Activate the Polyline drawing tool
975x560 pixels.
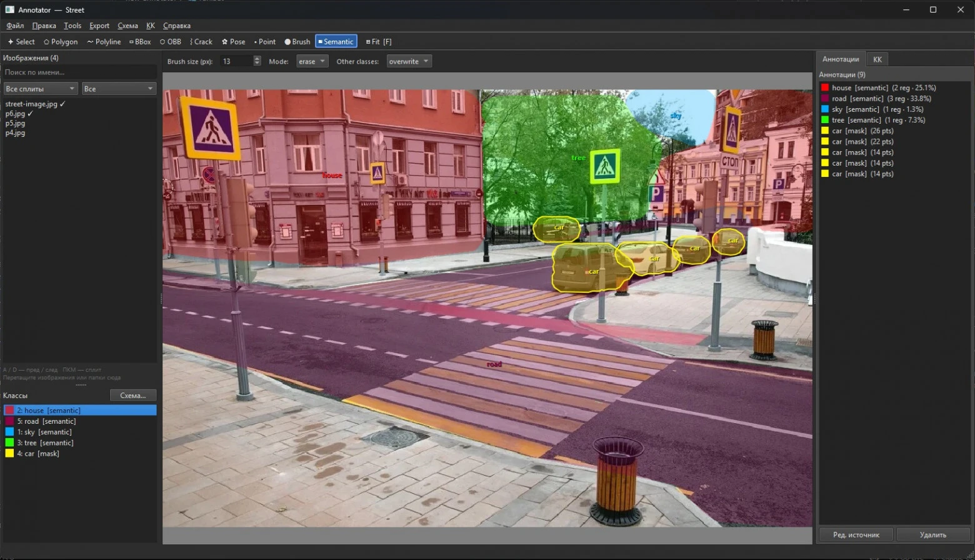[104, 42]
